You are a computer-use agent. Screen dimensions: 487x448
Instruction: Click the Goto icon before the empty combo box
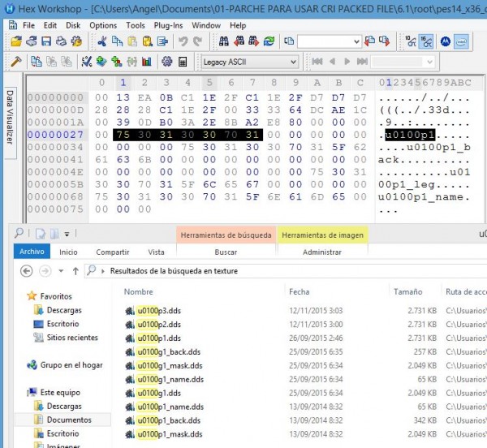pos(289,41)
